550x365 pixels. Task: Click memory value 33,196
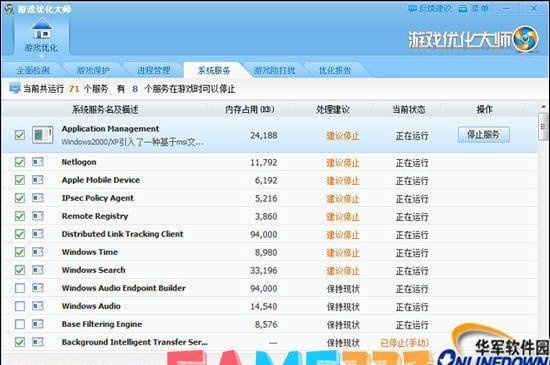(x=264, y=270)
